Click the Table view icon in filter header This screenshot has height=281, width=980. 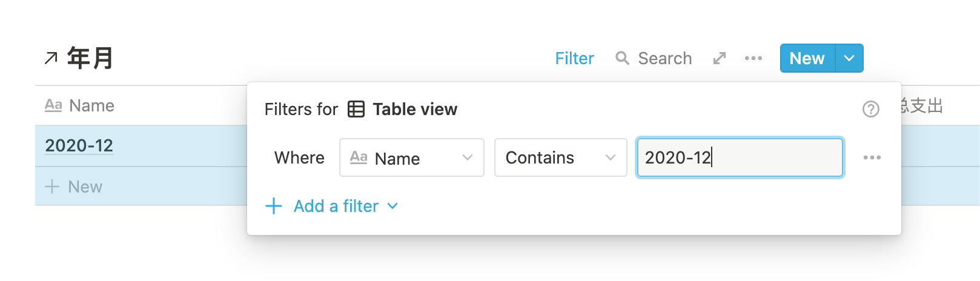356,109
